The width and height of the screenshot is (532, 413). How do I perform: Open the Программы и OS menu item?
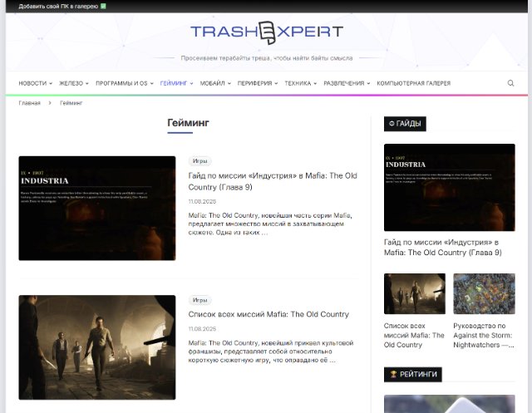click(121, 83)
